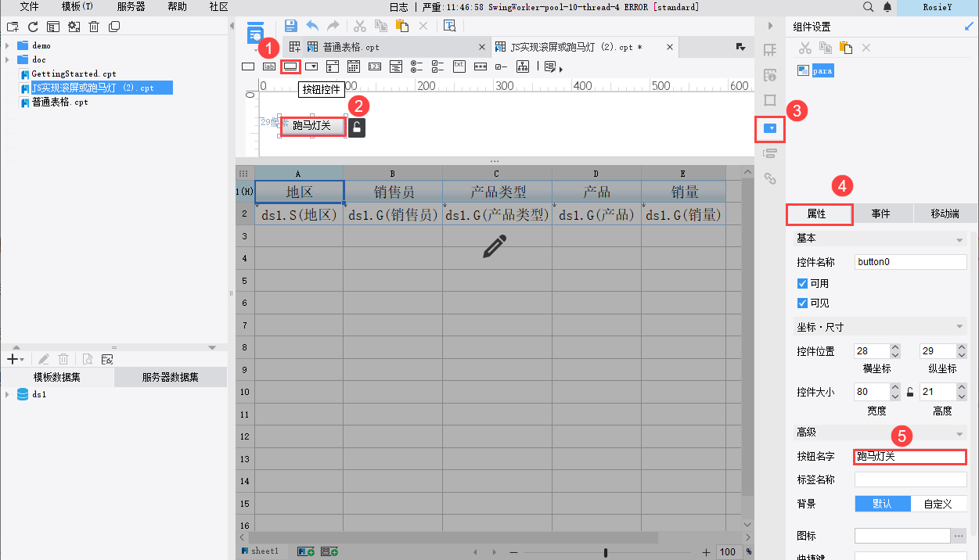The width and height of the screenshot is (979, 560).
Task: Click the delete trash icon above file tree
Action: pyautogui.click(x=94, y=27)
